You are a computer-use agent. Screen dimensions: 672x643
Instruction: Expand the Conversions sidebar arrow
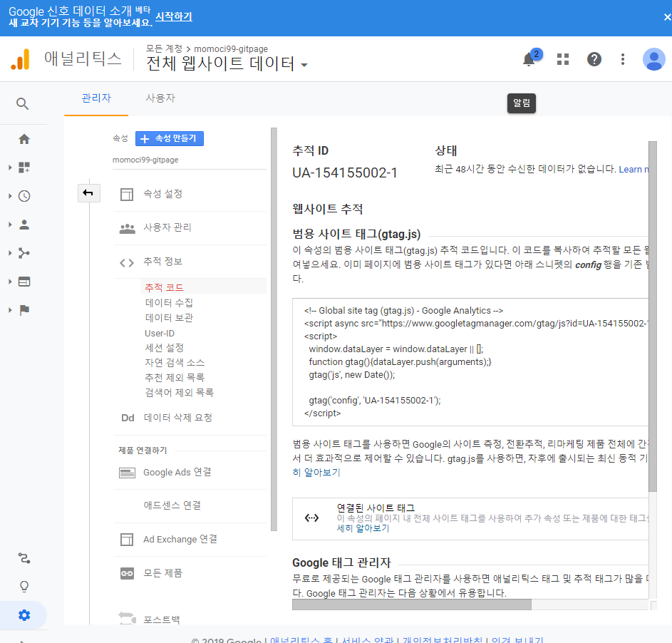[x=10, y=310]
